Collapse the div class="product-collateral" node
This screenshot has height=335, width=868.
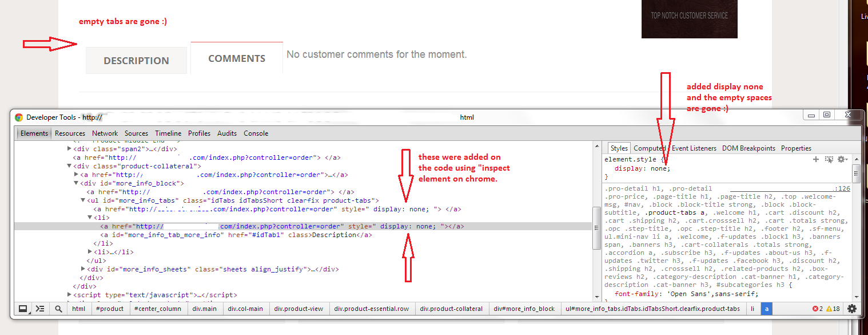70,166
